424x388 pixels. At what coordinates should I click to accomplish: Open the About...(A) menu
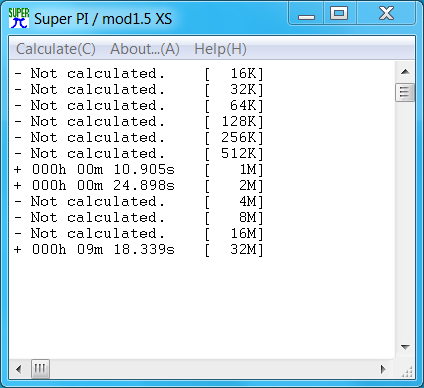(145, 49)
